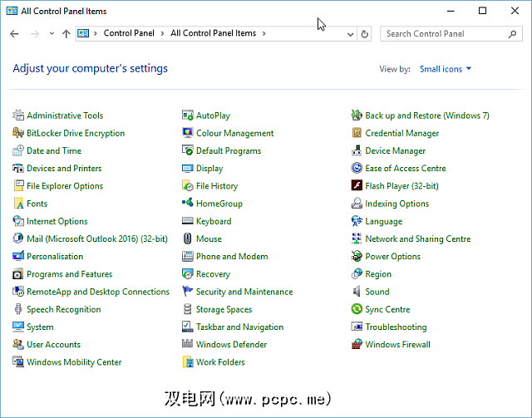The image size is (532, 418).
Task: Click the BitLocker Drive Encryption icon
Action: pos(18,133)
